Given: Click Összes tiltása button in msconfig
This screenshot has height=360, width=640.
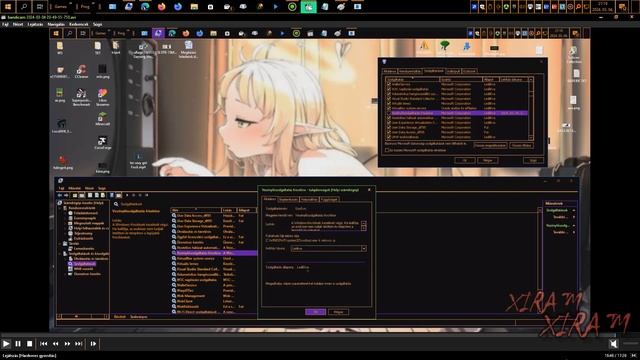Looking at the screenshot, I should click(x=521, y=145).
